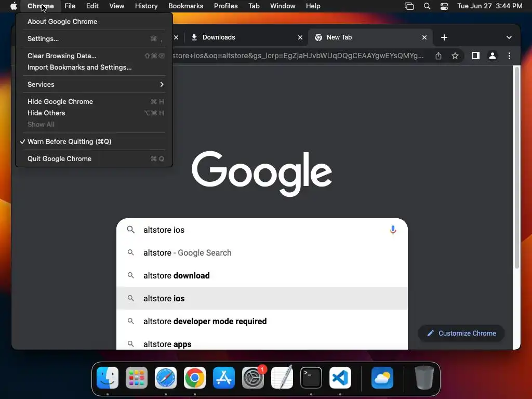Select Hide Others menu item
This screenshot has width=532, height=399.
click(94, 113)
